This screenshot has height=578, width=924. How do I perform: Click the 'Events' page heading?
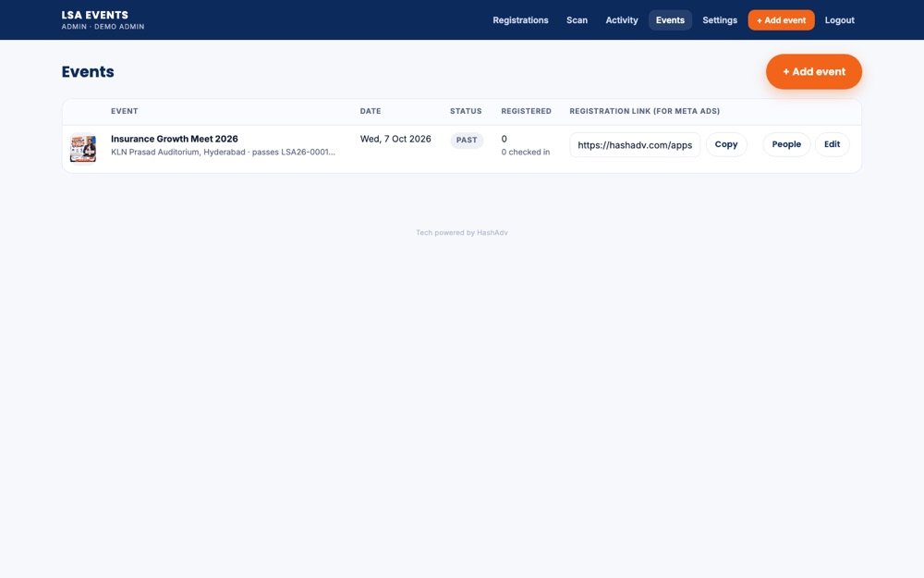click(x=88, y=72)
